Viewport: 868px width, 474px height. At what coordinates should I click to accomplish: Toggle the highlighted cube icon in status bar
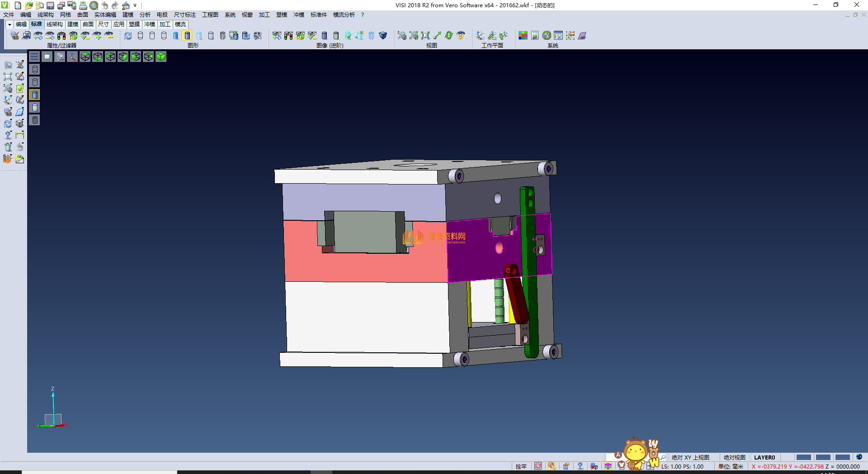[x=608, y=466]
